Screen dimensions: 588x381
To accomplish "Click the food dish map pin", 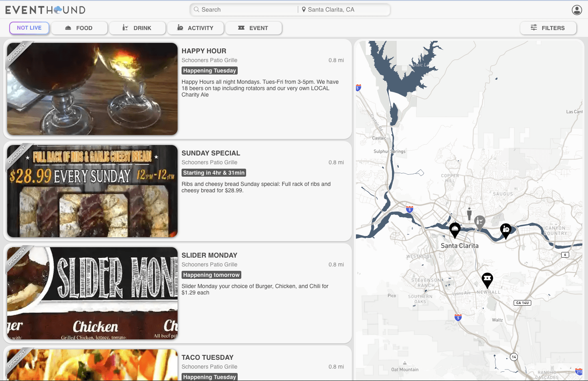I will pyautogui.click(x=455, y=230).
